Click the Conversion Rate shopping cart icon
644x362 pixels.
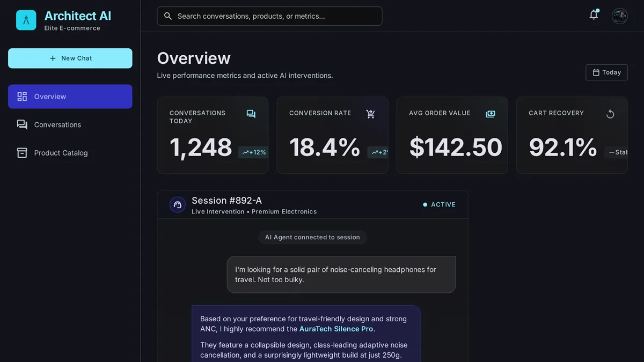(x=371, y=114)
